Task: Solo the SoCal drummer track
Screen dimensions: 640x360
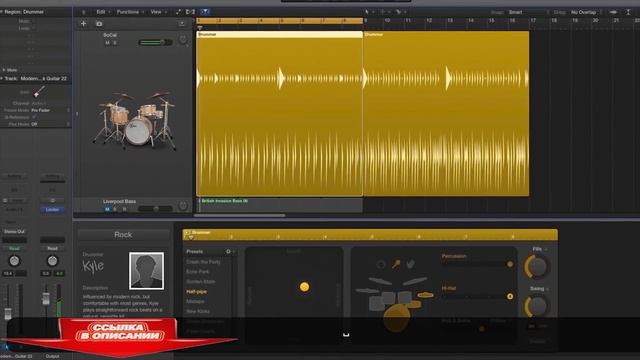Action: click(115, 43)
